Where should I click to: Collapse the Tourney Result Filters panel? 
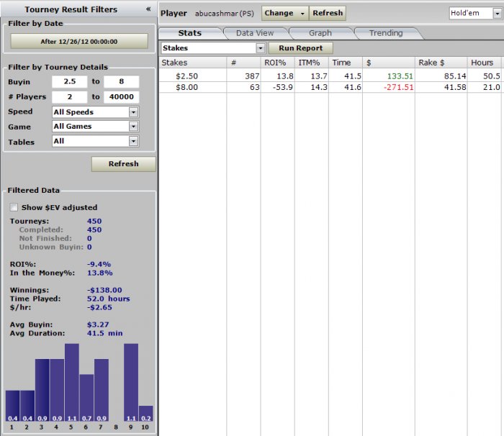148,9
